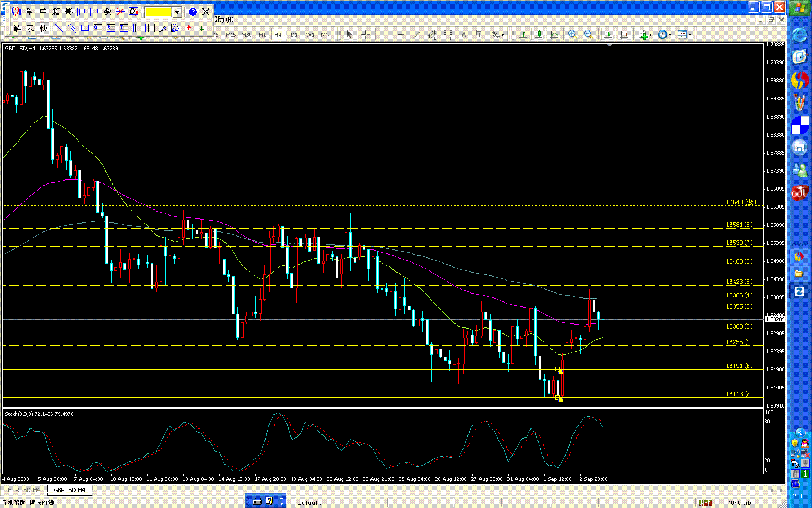The width and height of the screenshot is (812, 508).
Task: Click the DX icon in floating toolbar
Action: click(134, 11)
